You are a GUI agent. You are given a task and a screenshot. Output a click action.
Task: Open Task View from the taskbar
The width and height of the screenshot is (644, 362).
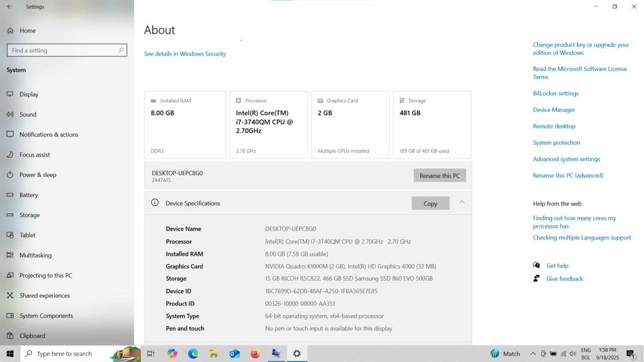click(x=151, y=354)
